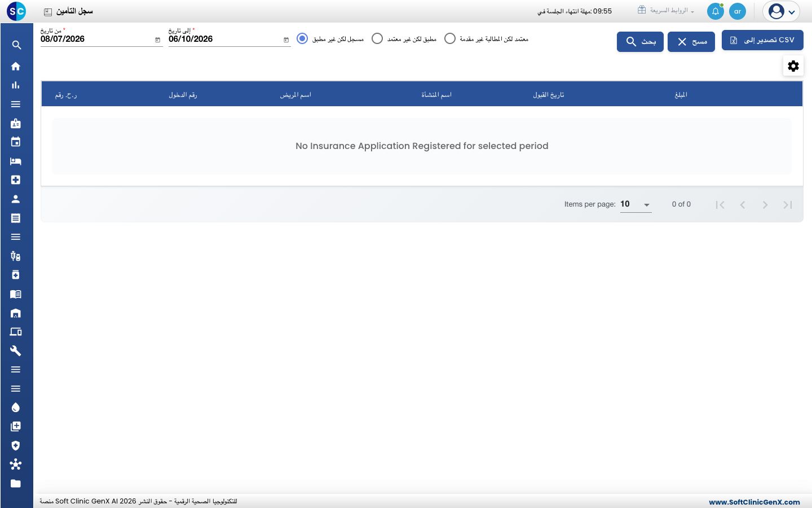The width and height of the screenshot is (812, 508).
Task: Click the to-date field showing 06/10/2026
Action: click(224, 39)
